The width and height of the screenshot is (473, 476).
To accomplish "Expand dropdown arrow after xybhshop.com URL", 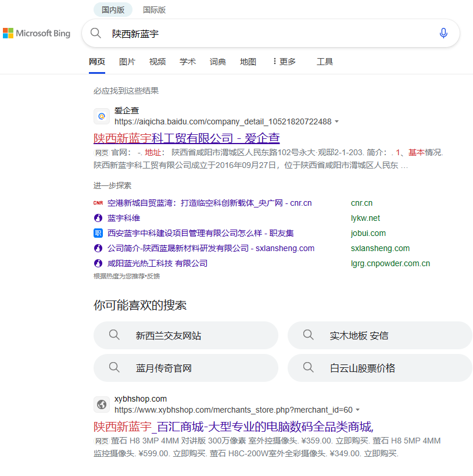I will pyautogui.click(x=357, y=410).
